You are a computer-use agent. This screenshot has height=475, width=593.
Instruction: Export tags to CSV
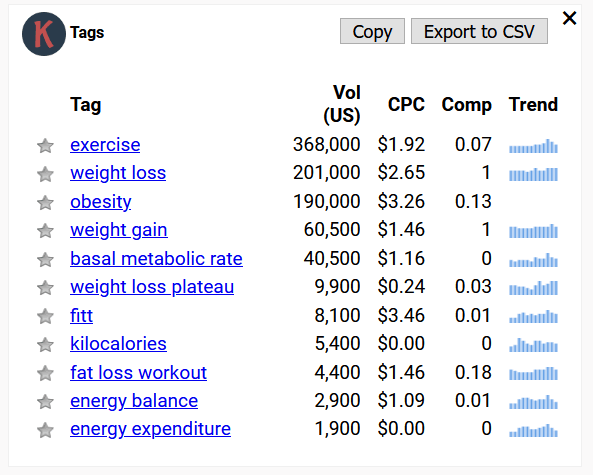[479, 31]
